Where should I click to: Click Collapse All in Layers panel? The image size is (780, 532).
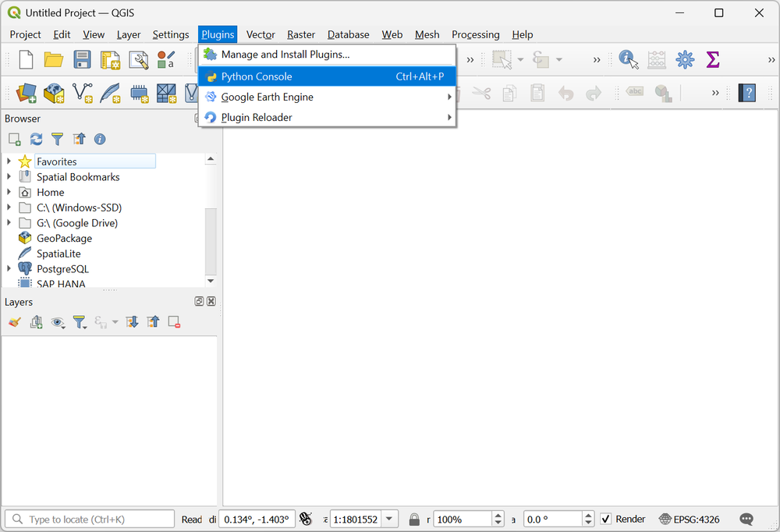click(x=153, y=322)
